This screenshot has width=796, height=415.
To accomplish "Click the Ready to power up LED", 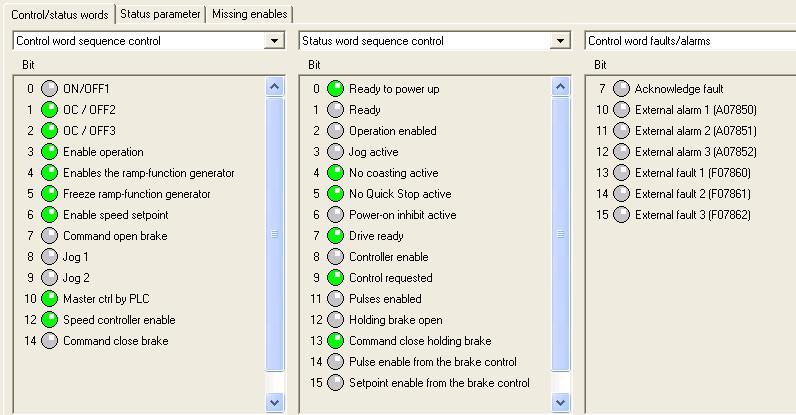I will (x=335, y=89).
